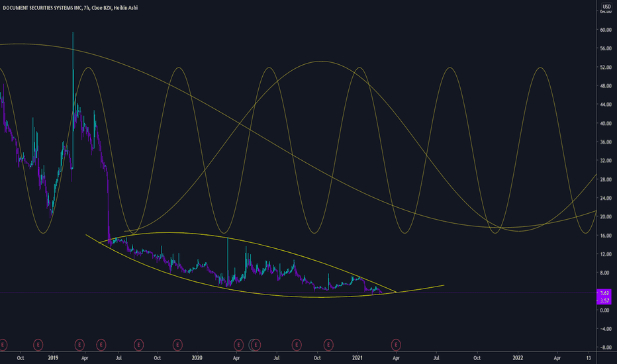Image resolution: width=617 pixels, height=364 pixels.
Task: Click the 60.00 price axis label
Action: coord(606,30)
